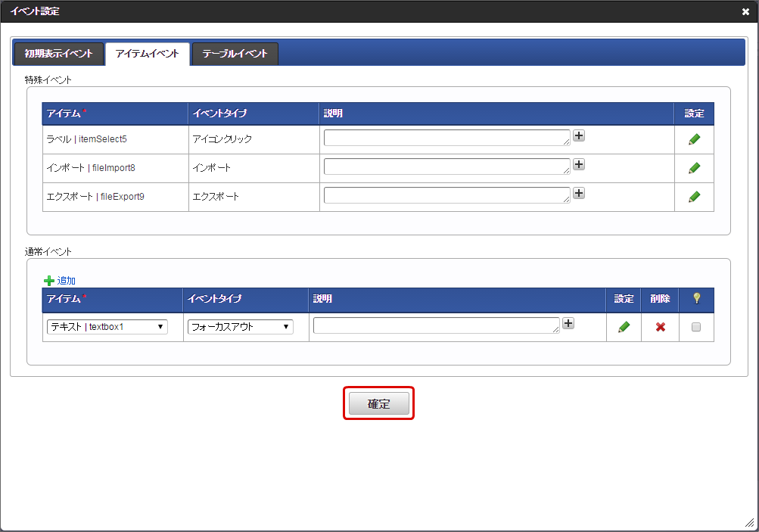Image resolution: width=759 pixels, height=532 pixels.
Task: Expand the フォーカスアウト event type dropdown
Action: [240, 327]
